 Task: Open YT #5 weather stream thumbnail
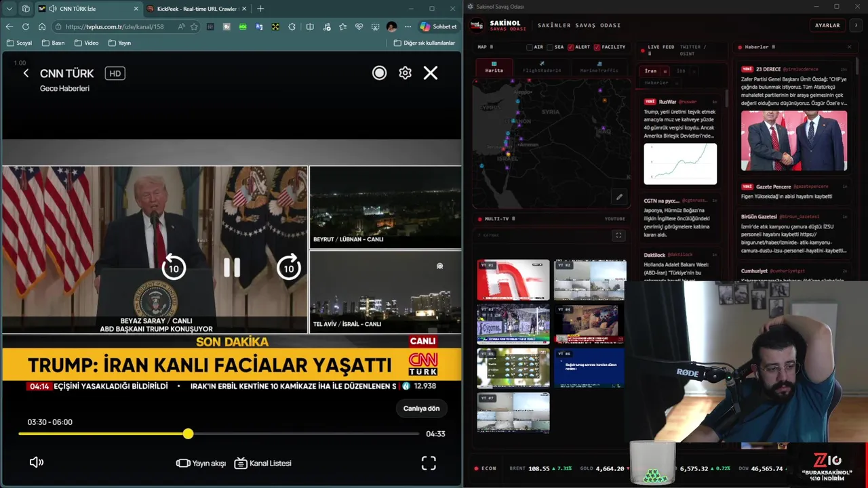[513, 368]
